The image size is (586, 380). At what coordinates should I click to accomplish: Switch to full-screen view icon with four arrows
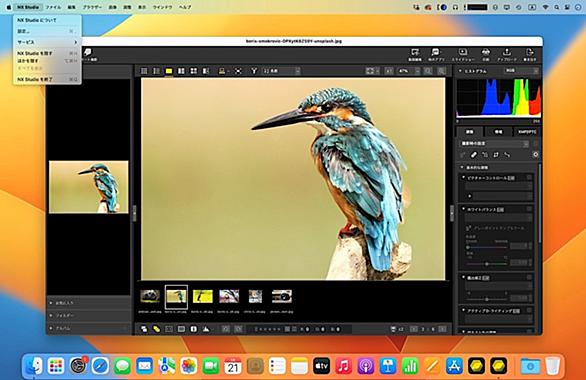pyautogui.click(x=238, y=71)
